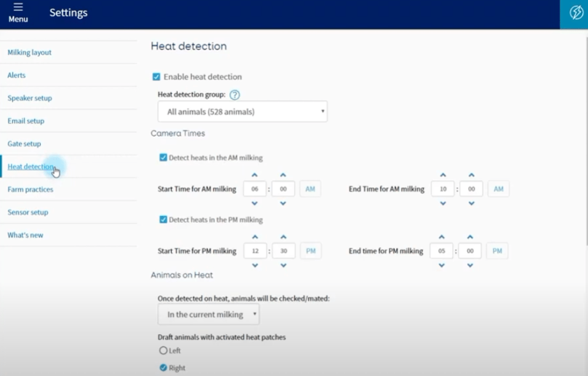
Task: Click the 'Camera Times' section heading
Action: 178,133
